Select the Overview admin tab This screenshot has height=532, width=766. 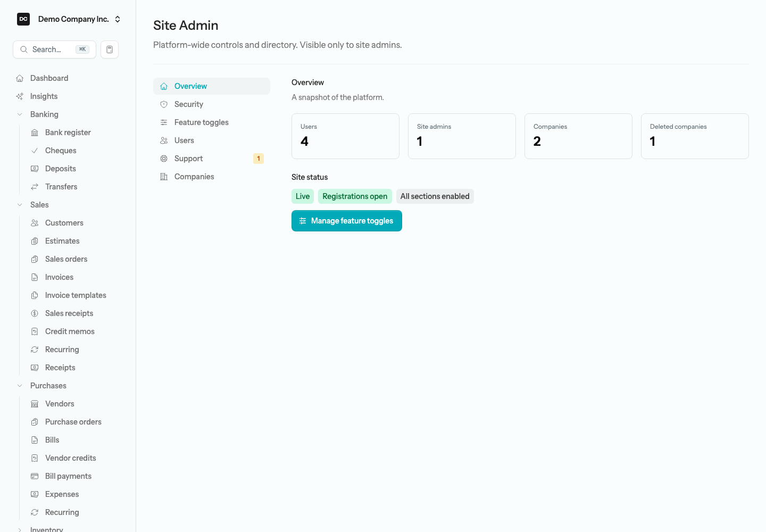212,86
